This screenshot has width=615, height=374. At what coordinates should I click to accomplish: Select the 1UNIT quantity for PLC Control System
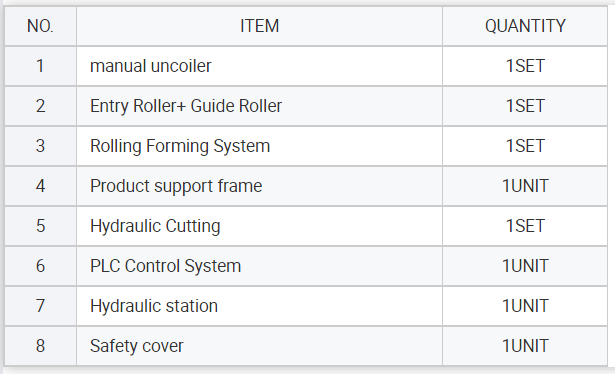[x=525, y=266]
